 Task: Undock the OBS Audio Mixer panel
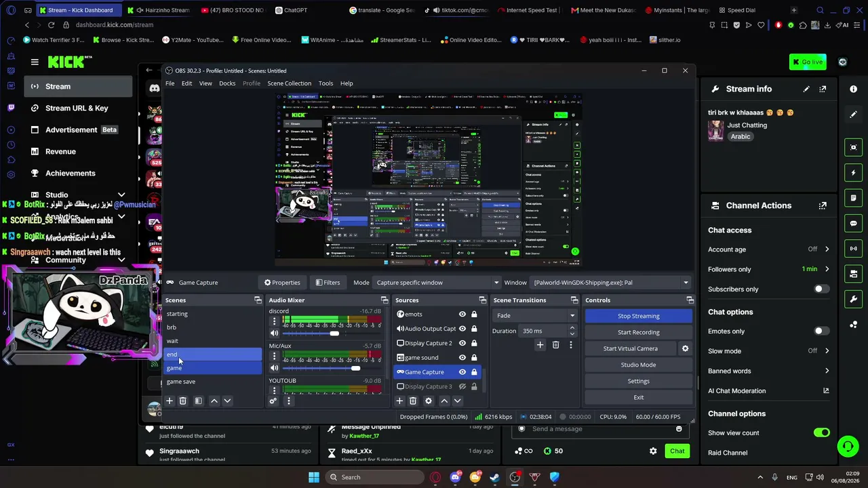(384, 300)
